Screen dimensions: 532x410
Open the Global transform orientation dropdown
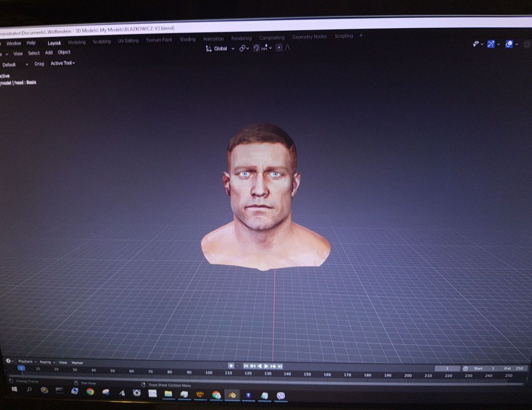pos(220,49)
